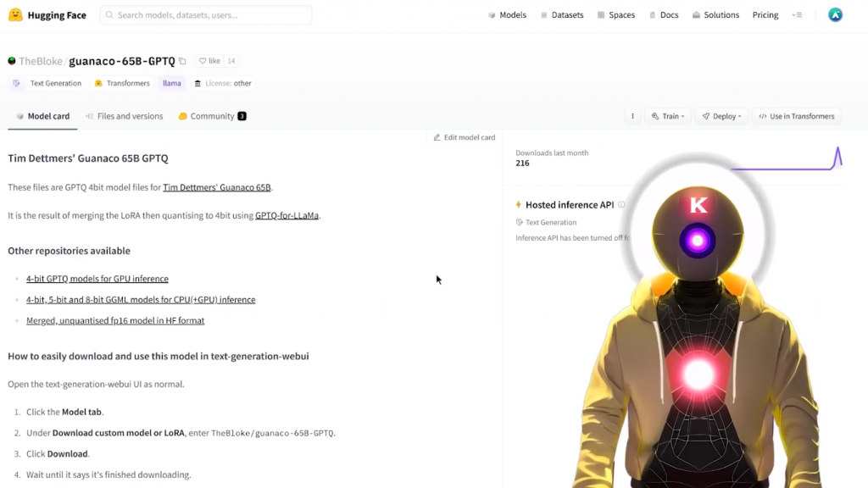This screenshot has height=488, width=868.
Task: Click the like count 14
Action: [231, 61]
